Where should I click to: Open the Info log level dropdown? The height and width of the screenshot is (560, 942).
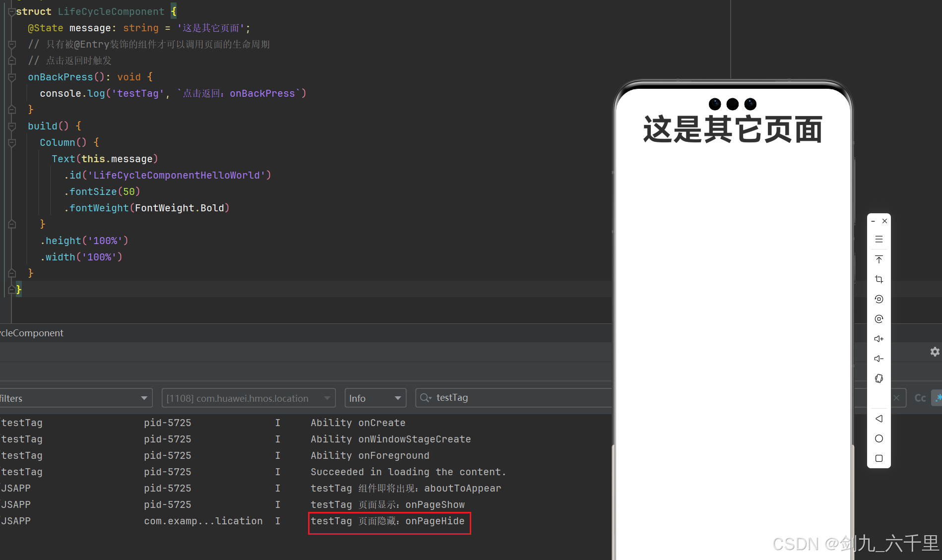(x=375, y=398)
